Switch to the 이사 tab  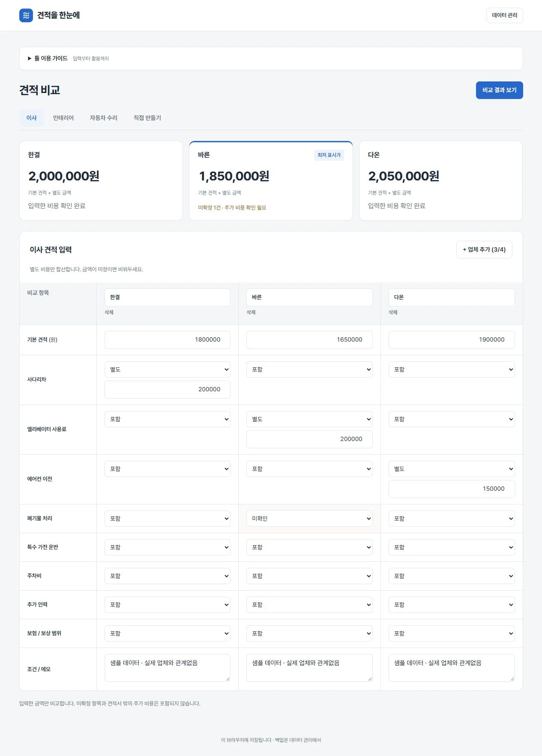[32, 118]
